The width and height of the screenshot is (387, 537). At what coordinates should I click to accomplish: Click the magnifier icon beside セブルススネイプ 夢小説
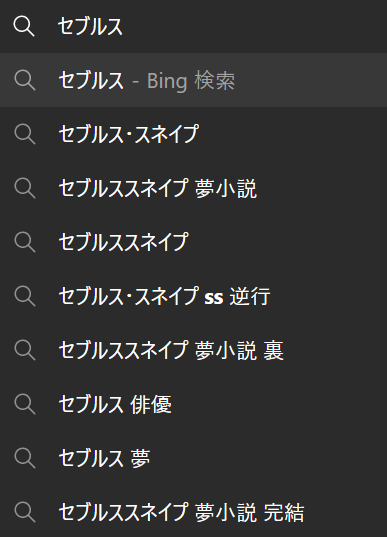tap(25, 188)
